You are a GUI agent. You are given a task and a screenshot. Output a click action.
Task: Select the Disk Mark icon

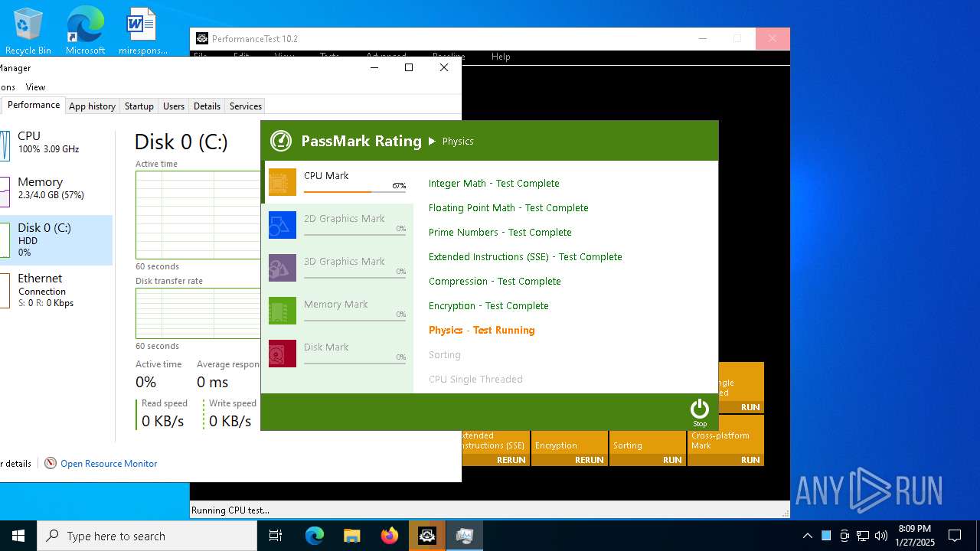pyautogui.click(x=283, y=354)
